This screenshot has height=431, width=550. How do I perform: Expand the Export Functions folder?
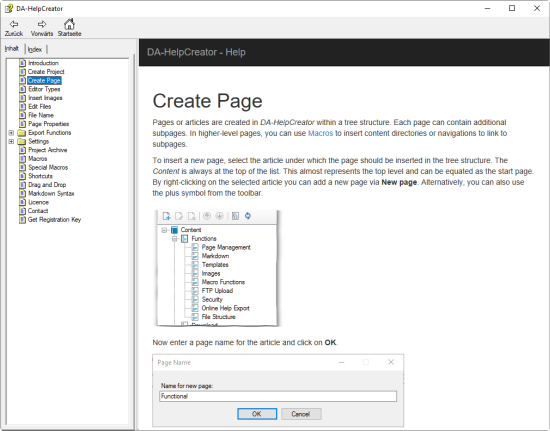tap(11, 133)
